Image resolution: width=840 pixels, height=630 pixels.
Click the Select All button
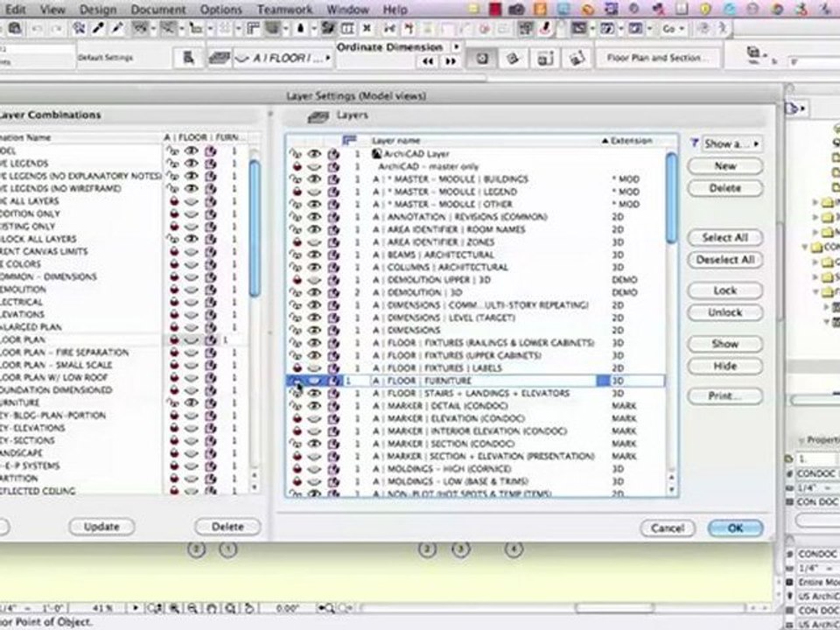(724, 237)
